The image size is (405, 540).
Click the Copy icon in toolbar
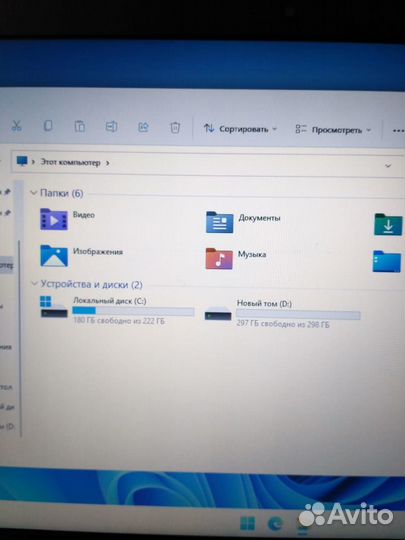[48, 126]
